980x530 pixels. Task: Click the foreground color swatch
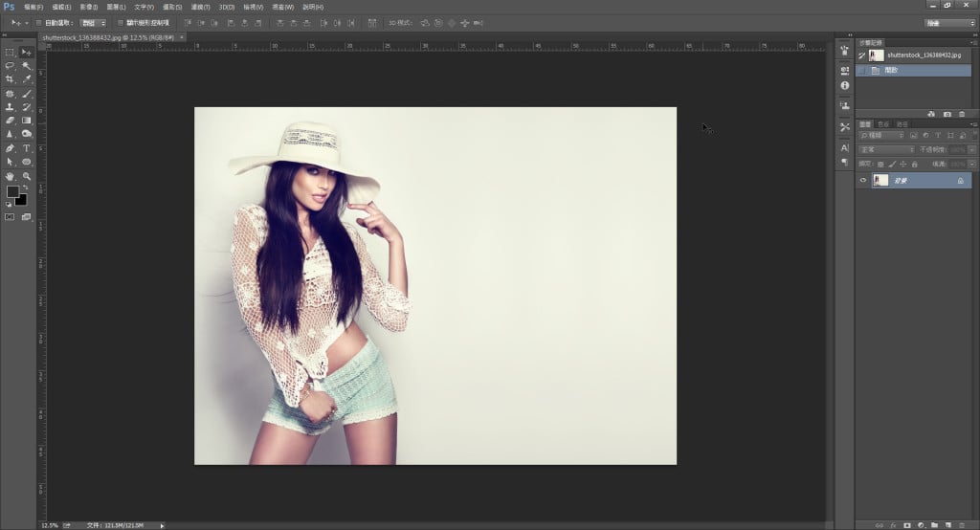12,192
